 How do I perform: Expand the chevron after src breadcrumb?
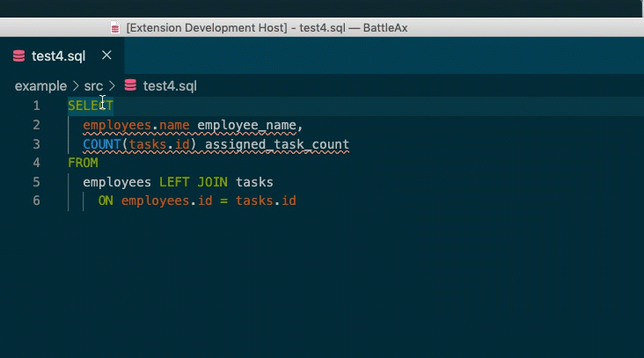(112, 86)
